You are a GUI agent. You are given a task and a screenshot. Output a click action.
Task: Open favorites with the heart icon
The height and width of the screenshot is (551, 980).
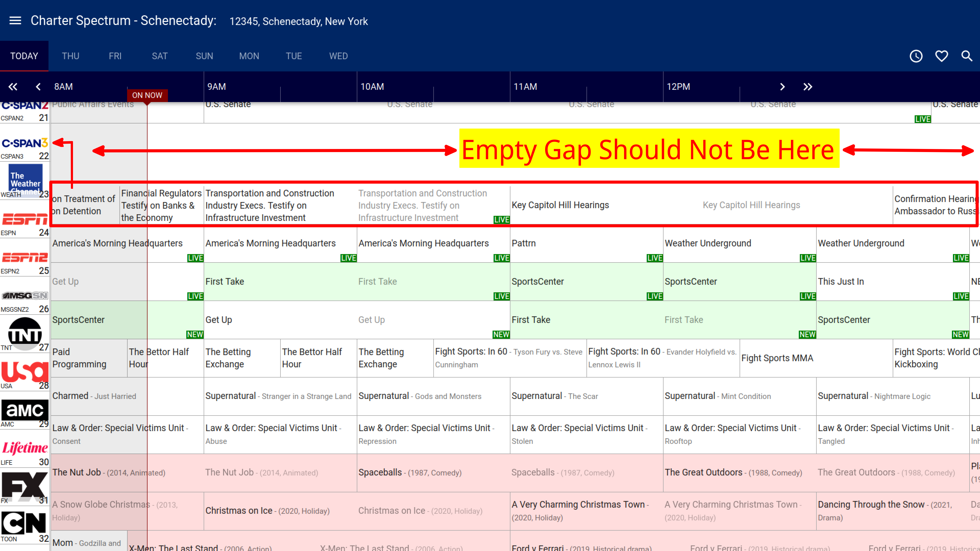[941, 56]
